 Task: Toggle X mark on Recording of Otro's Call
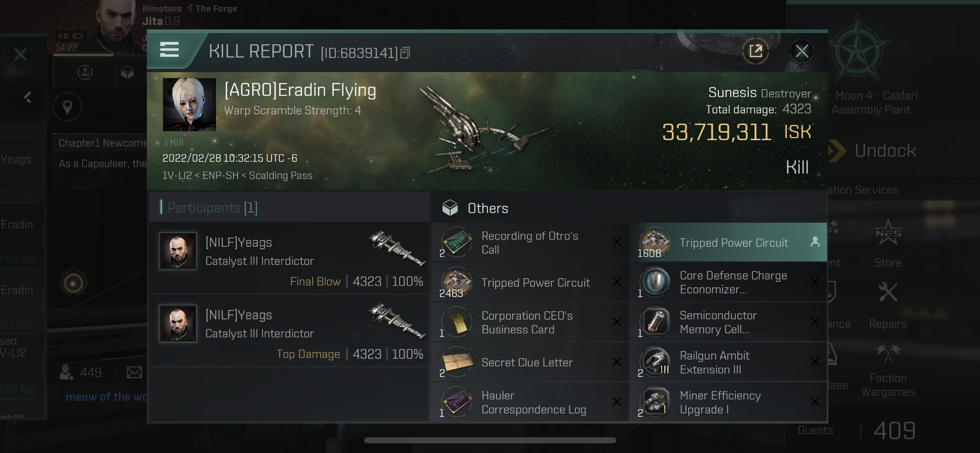tap(616, 242)
